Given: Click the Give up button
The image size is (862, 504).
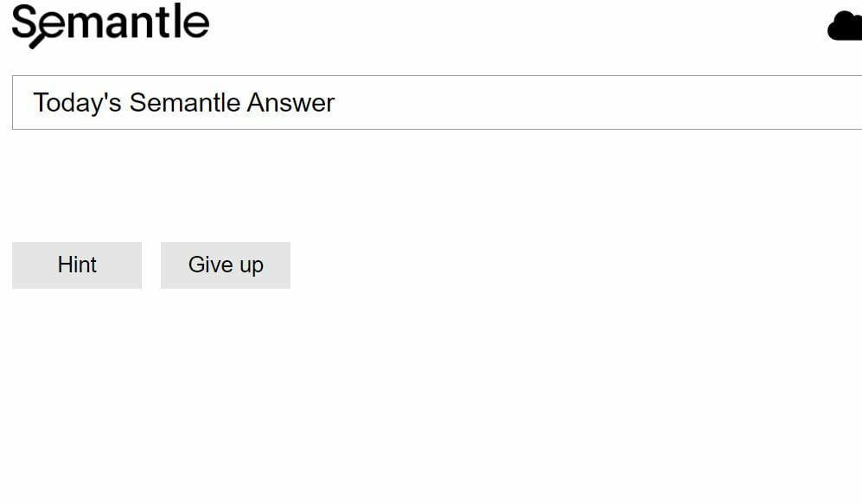Looking at the screenshot, I should [x=226, y=265].
